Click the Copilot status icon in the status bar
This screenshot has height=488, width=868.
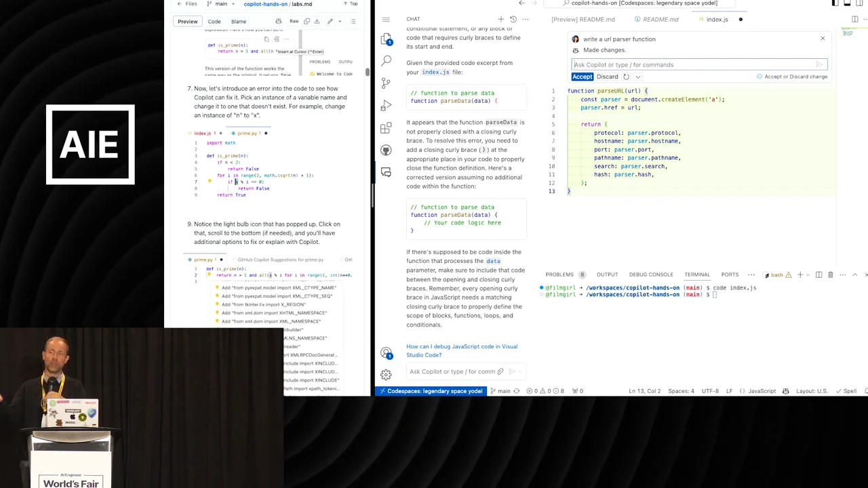[x=785, y=391]
